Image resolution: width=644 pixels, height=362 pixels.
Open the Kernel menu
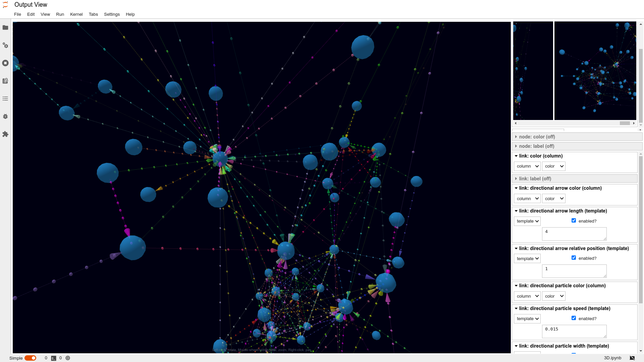click(76, 14)
